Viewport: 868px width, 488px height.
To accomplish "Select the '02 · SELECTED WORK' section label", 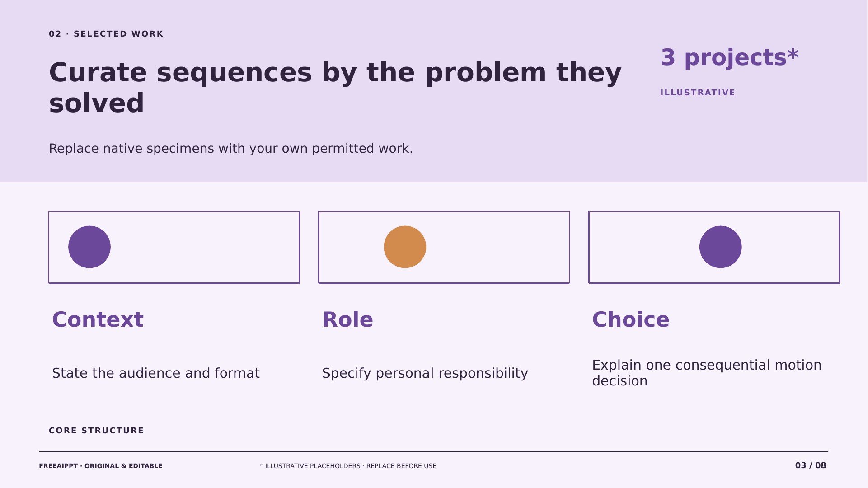I will [x=106, y=34].
